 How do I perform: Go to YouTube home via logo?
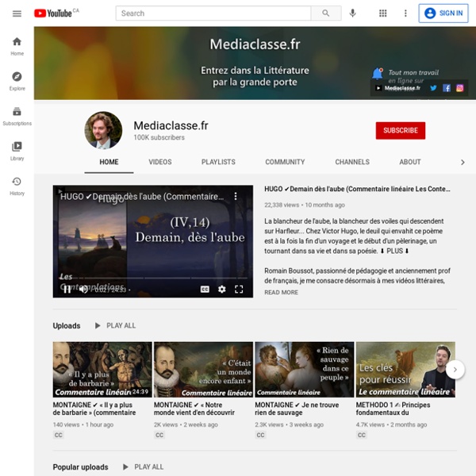[x=53, y=13]
